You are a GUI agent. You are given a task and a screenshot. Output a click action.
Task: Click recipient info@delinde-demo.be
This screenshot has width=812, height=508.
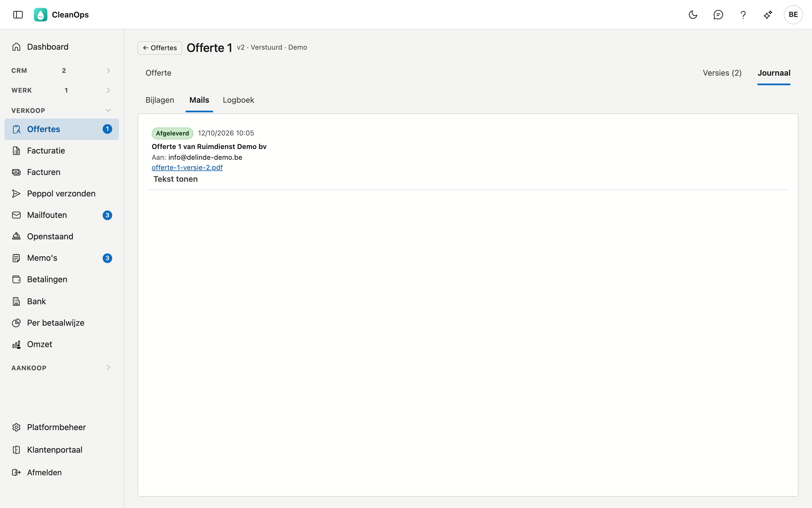pos(205,157)
